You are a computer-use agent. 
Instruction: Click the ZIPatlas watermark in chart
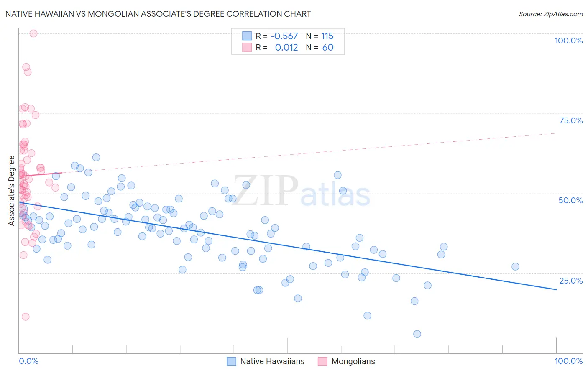point(301,191)
